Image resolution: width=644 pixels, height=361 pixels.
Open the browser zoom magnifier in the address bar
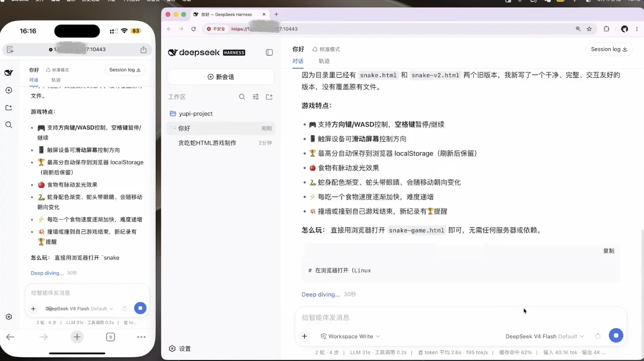[x=578, y=28]
